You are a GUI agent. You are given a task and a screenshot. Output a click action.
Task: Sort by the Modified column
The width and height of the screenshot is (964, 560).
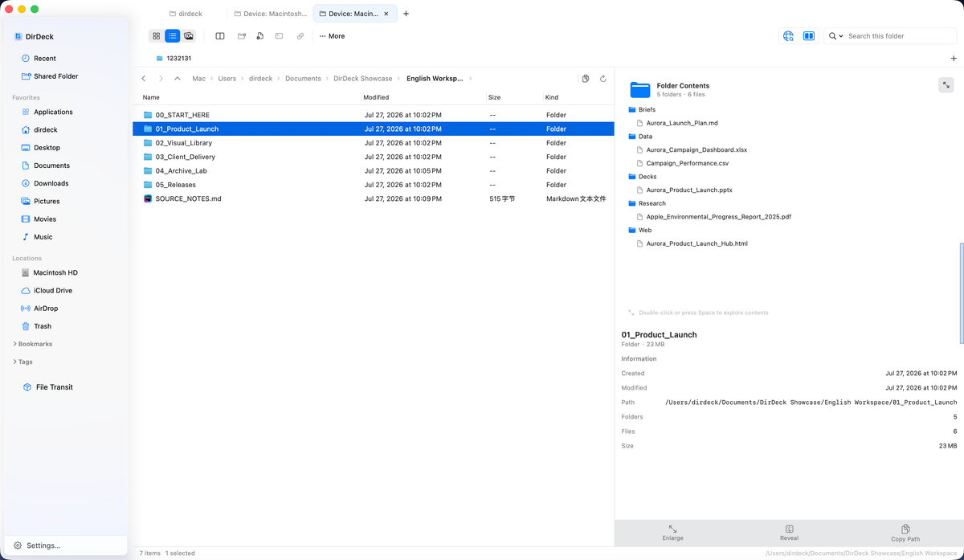click(x=376, y=97)
